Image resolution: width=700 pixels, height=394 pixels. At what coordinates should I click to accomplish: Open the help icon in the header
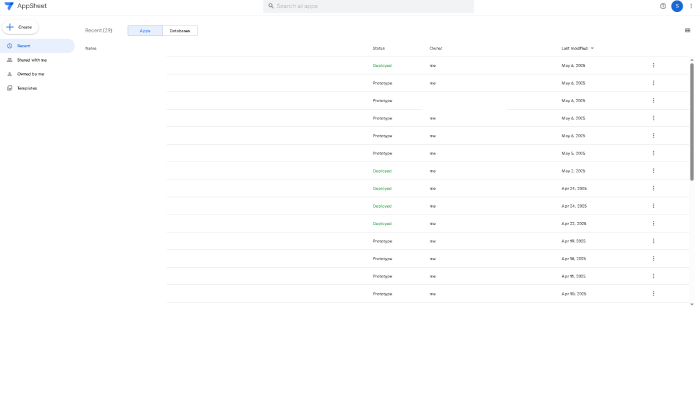click(663, 6)
